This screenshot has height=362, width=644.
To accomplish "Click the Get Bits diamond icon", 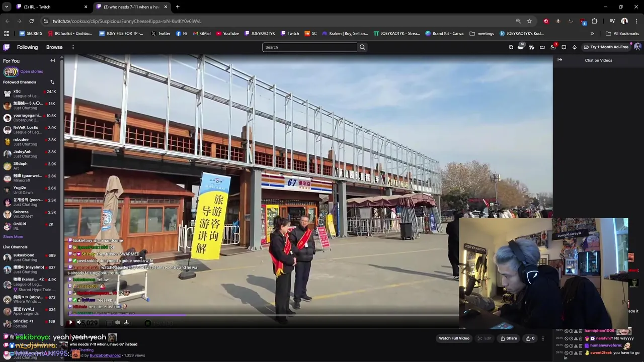I will click(575, 47).
